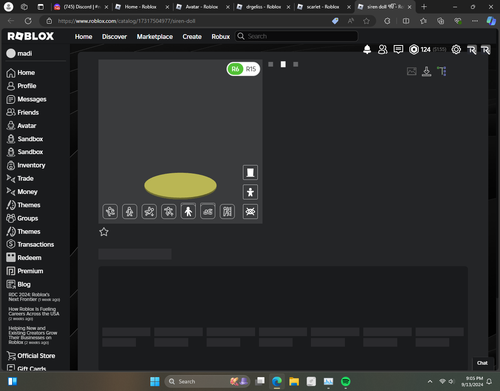Refresh the page with the reload button
This screenshot has height=391, width=500.
pyautogui.click(x=28, y=21)
